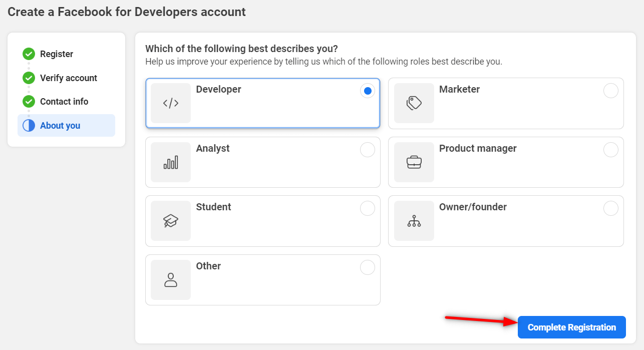This screenshot has height=350, width=644.
Task: Pick the Other radio button
Action: pyautogui.click(x=368, y=267)
